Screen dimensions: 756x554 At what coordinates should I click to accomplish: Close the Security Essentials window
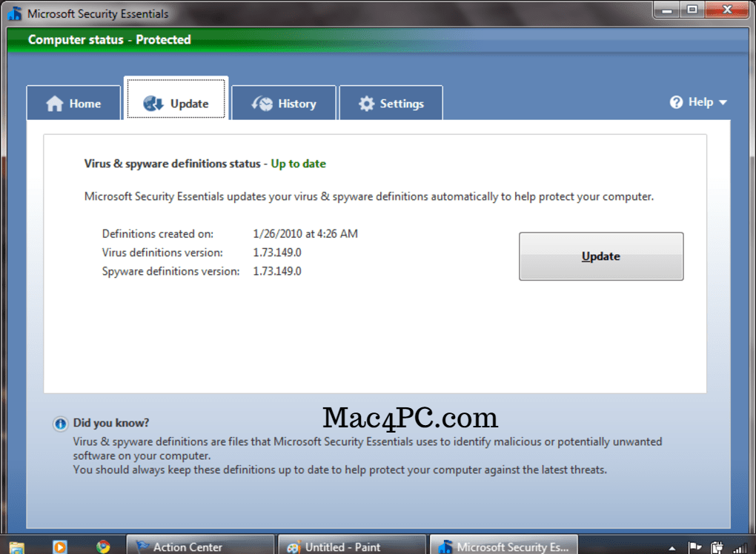(x=727, y=10)
